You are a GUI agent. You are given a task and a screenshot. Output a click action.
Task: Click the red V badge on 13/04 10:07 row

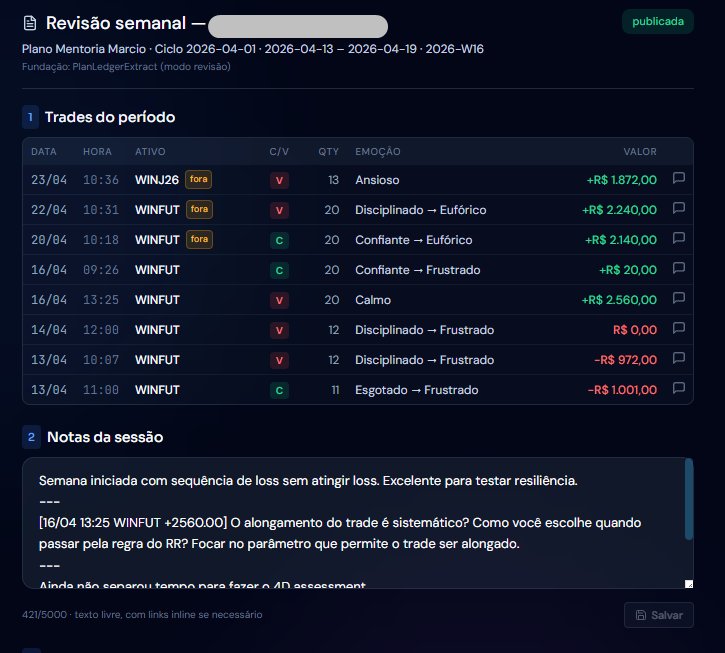pos(279,360)
